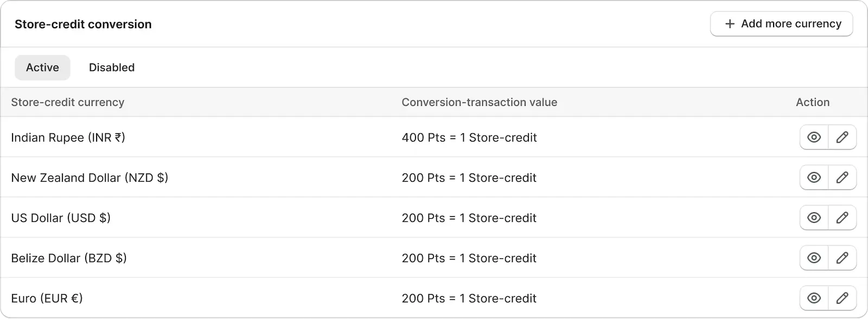Select the US Dollar (USD $) row label
This screenshot has height=319, width=868.
pyautogui.click(x=61, y=218)
